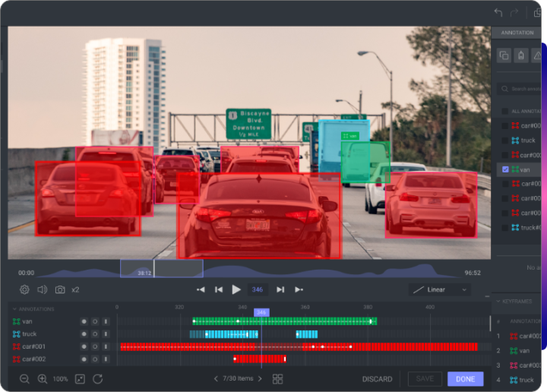Screen dimensions: 547x392
Task: Select keyframe 1 car#002
Action: (519, 337)
